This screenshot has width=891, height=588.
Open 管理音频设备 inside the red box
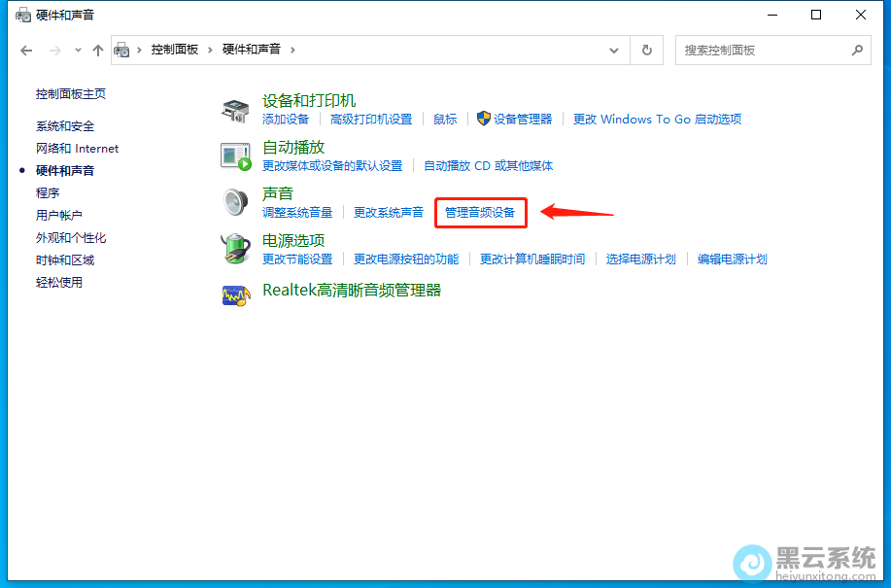[x=480, y=212]
